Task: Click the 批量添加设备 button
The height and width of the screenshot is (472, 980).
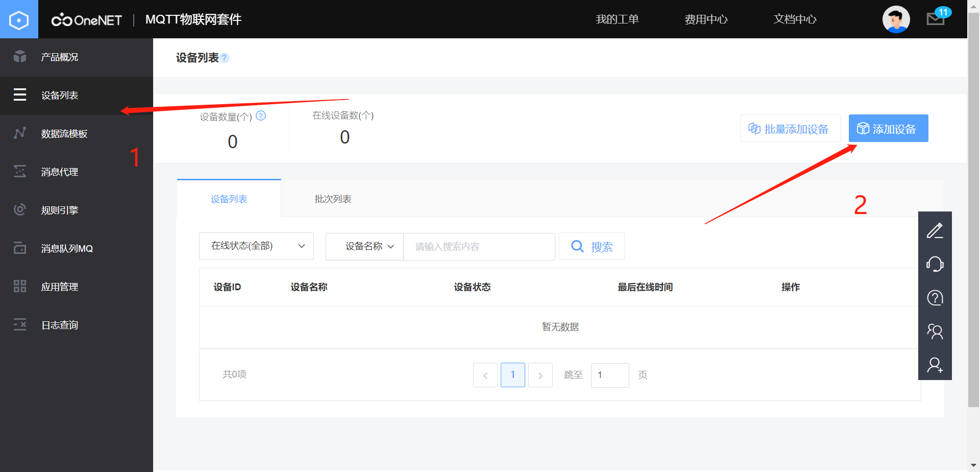Action: point(790,128)
